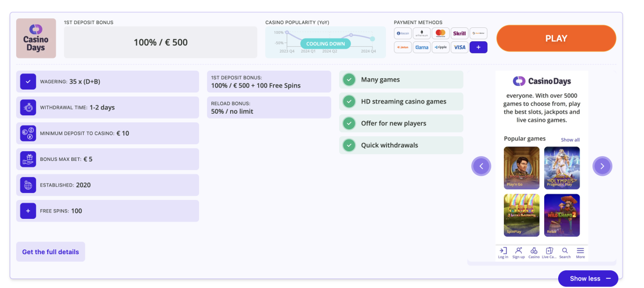
Task: Click the Quick withdrawals text
Action: (x=389, y=145)
